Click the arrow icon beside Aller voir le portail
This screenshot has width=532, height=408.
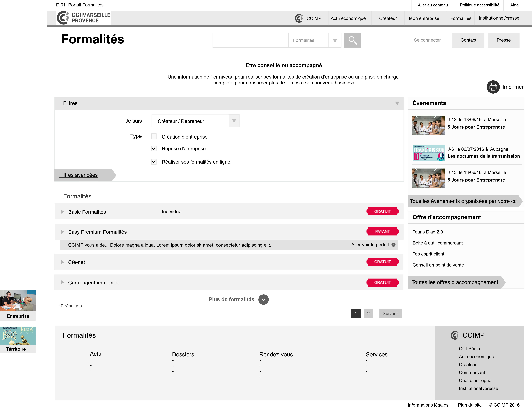393,245
